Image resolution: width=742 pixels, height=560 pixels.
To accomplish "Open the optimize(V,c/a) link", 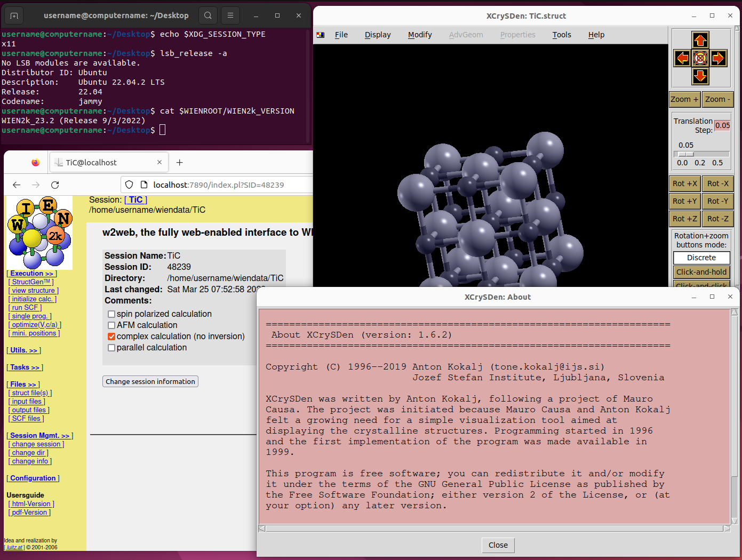I will click(35, 324).
